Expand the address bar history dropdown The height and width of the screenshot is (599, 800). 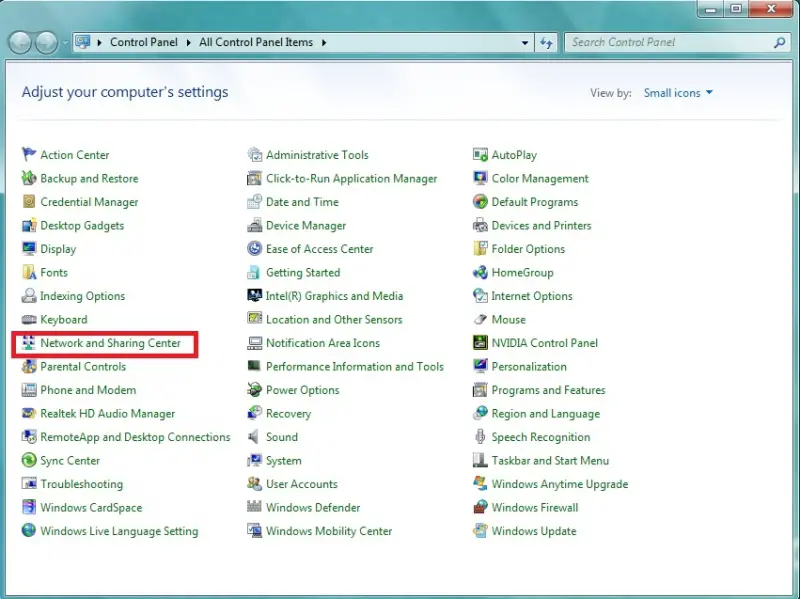(x=524, y=43)
